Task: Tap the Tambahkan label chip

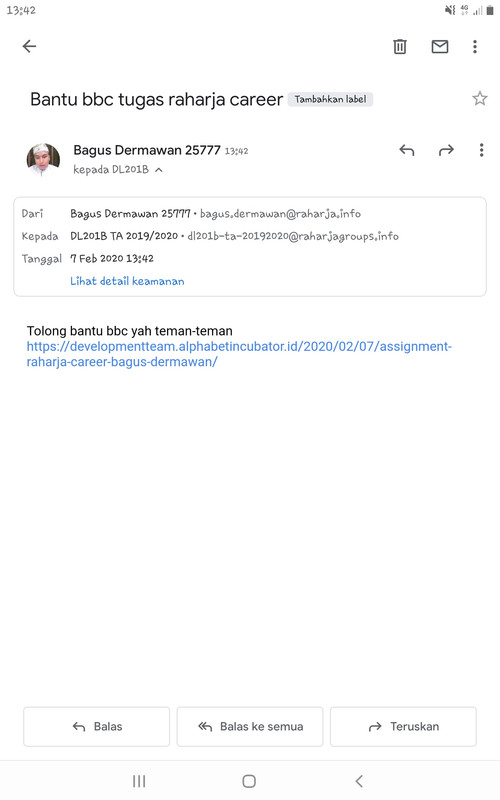Action: pos(331,99)
